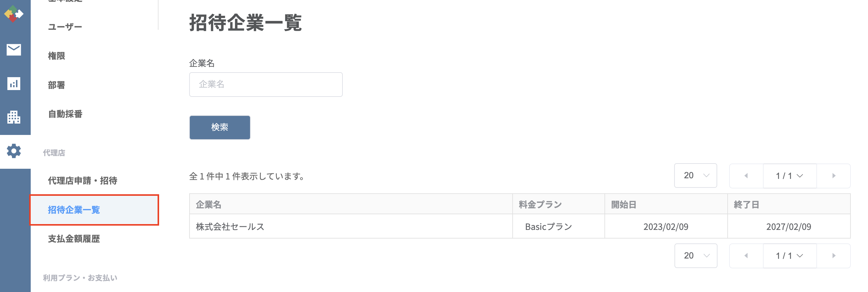Open bottom rows-per-page dropdown showing 20
The image size is (868, 292).
click(695, 256)
